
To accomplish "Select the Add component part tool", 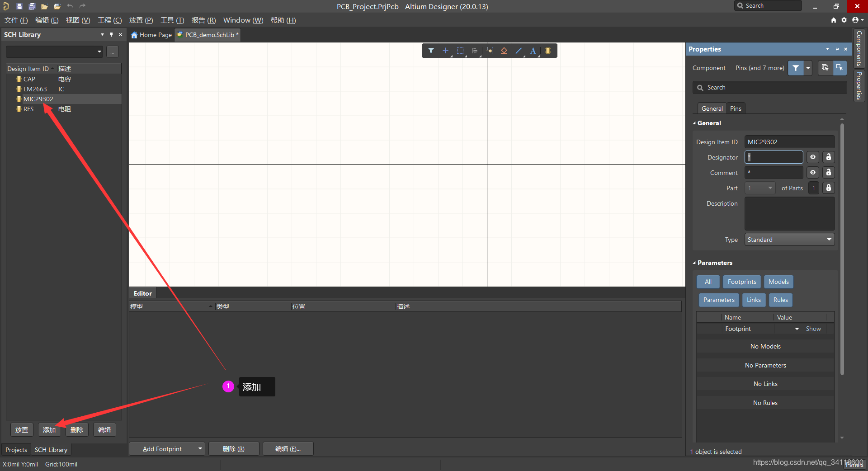I will pyautogui.click(x=548, y=51).
